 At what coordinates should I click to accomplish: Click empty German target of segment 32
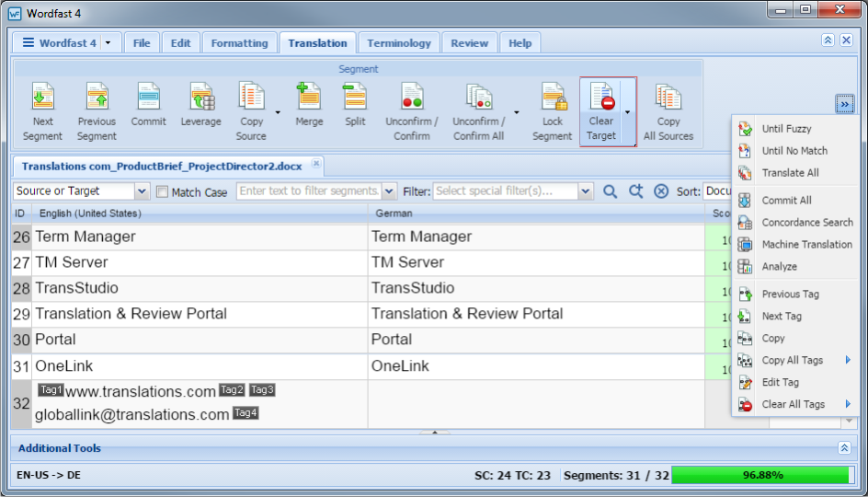[x=536, y=404]
